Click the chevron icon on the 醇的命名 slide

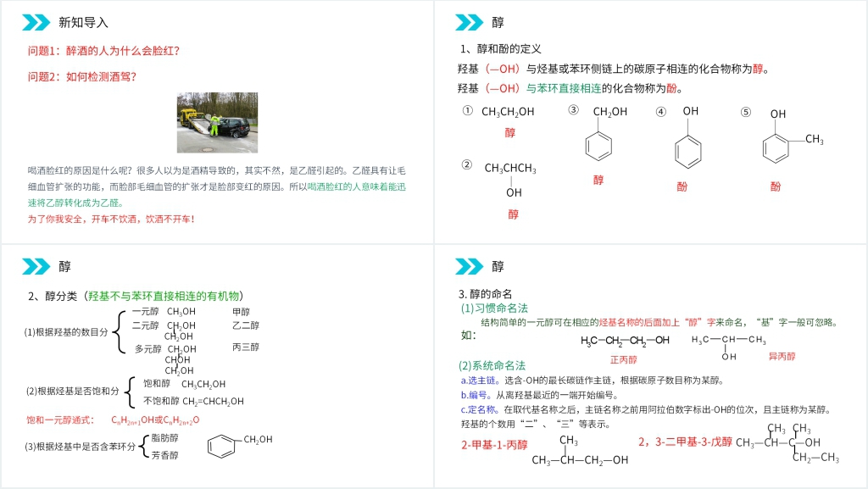(x=469, y=267)
